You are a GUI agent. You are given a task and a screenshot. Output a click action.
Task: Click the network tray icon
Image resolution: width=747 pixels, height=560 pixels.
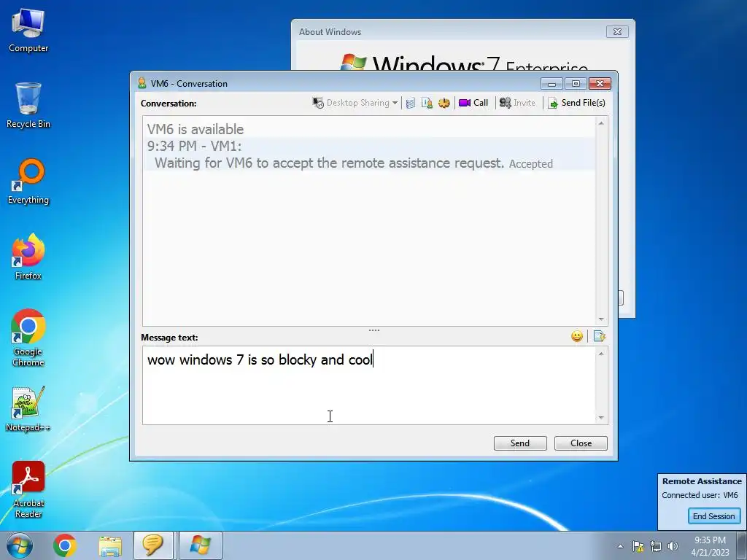(656, 546)
